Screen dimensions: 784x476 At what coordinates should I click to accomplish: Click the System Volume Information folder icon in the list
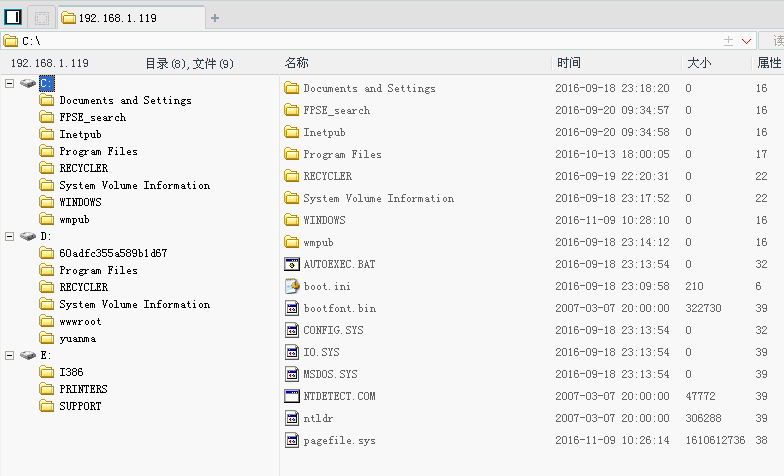(x=292, y=198)
